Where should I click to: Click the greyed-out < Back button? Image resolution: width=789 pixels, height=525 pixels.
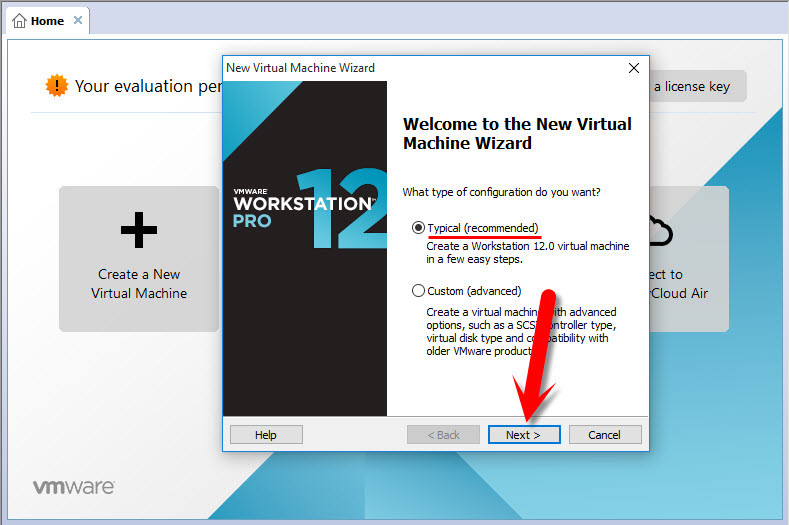tap(443, 435)
